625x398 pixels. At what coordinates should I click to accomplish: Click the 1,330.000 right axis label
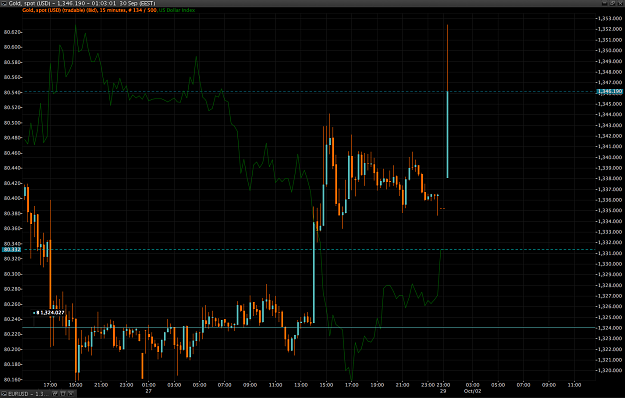pyautogui.click(x=609, y=264)
